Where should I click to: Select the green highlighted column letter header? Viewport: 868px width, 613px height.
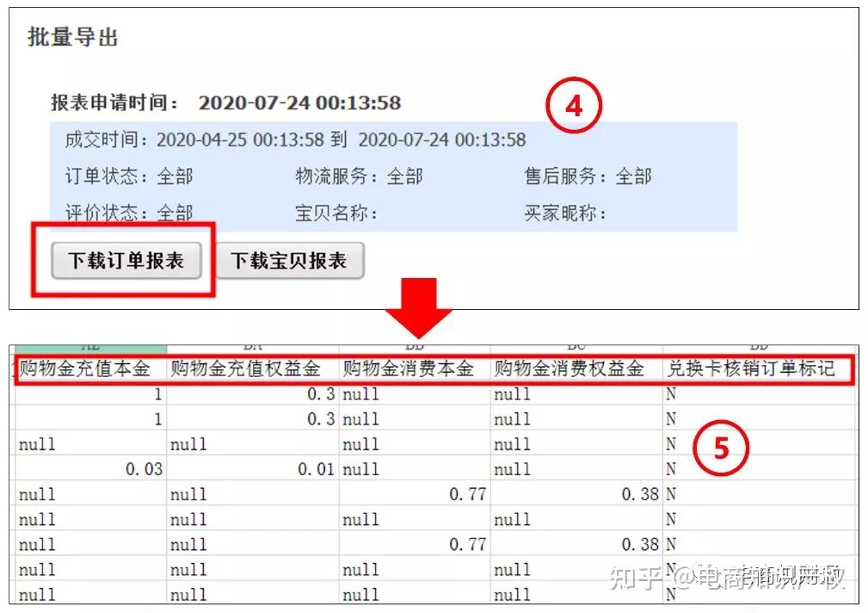[90, 347]
